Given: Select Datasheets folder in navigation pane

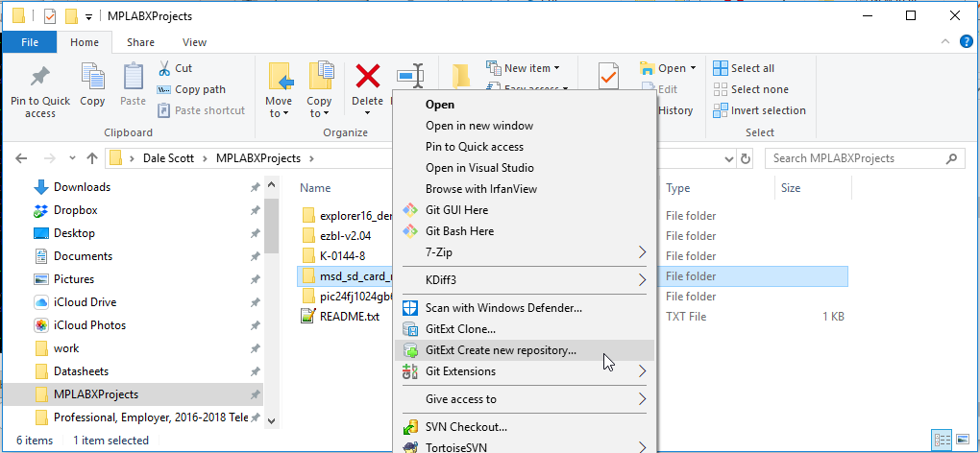Looking at the screenshot, I should (81, 371).
